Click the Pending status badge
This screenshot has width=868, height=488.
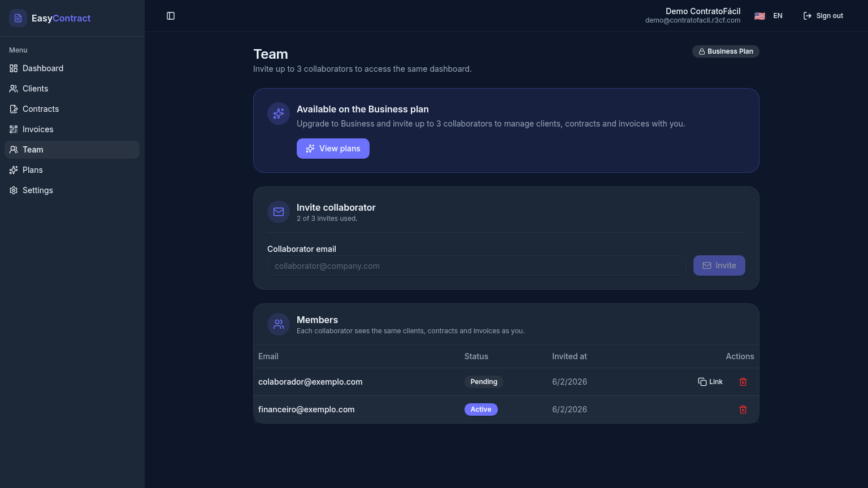(x=484, y=382)
